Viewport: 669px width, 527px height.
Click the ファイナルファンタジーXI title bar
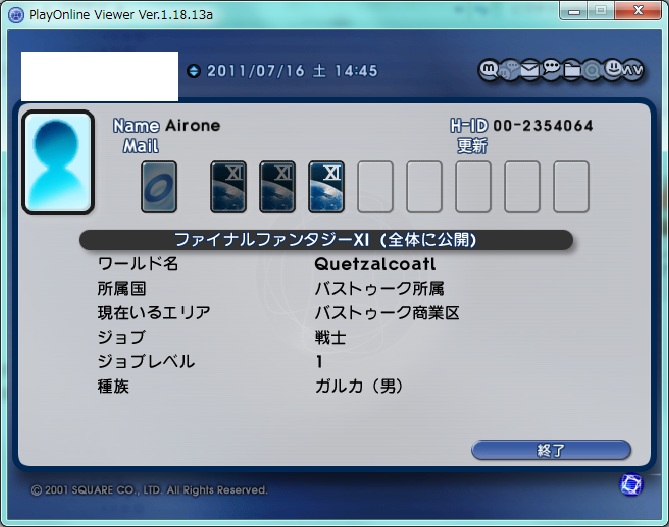pyautogui.click(x=326, y=240)
